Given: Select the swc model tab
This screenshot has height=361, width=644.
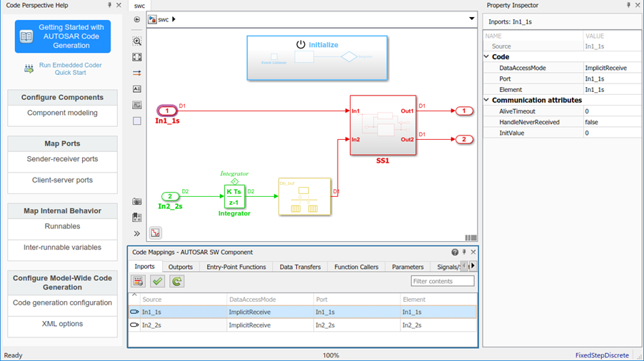Looking at the screenshot, I should tap(140, 6).
